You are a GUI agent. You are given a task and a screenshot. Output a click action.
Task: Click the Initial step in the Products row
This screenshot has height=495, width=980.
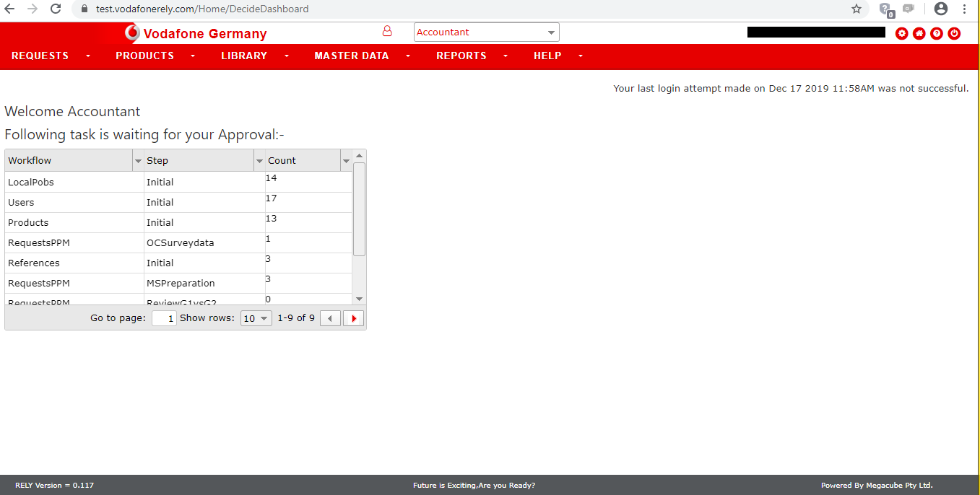point(160,223)
